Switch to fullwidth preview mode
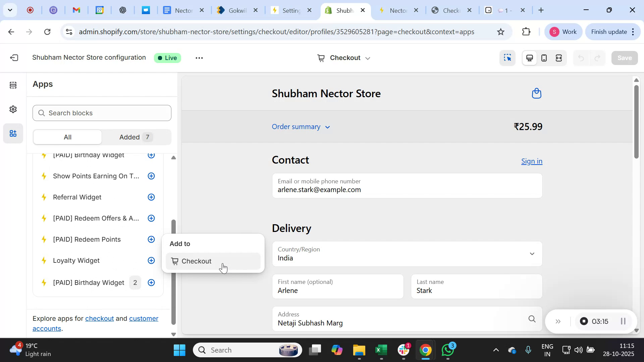The width and height of the screenshot is (644, 362). [x=559, y=58]
